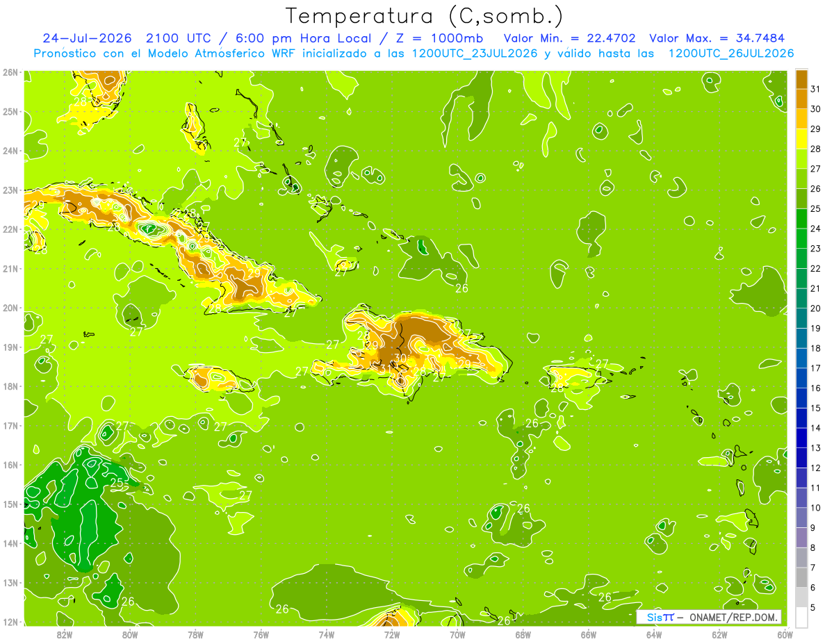Click the white bottom colorbar segment below 5
Viewport: 834px width, 644px height.
(x=801, y=617)
